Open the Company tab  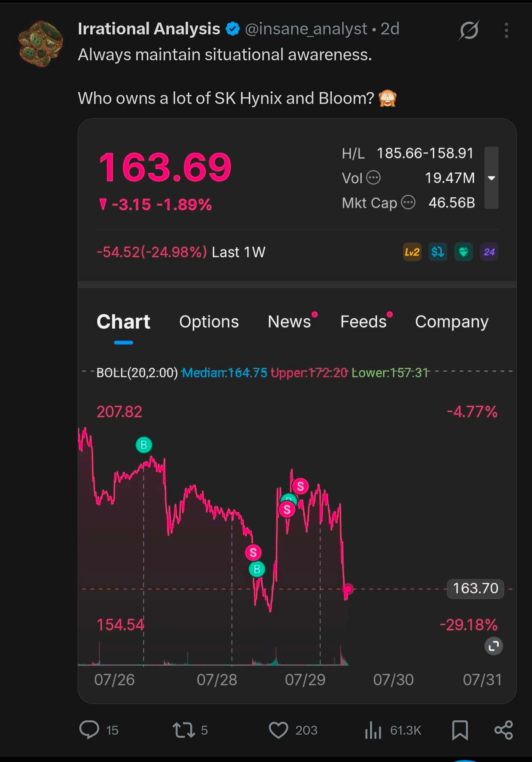pos(452,322)
